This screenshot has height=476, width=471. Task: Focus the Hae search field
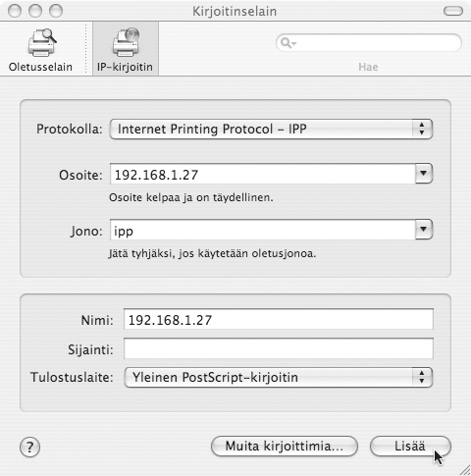tap(369, 43)
